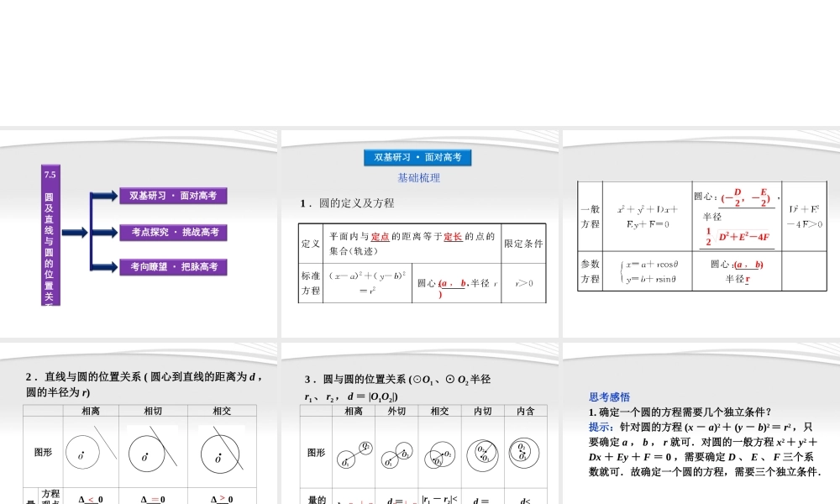Click the 参数方程 table cell
The height and width of the screenshot is (504, 840).
coord(590,271)
